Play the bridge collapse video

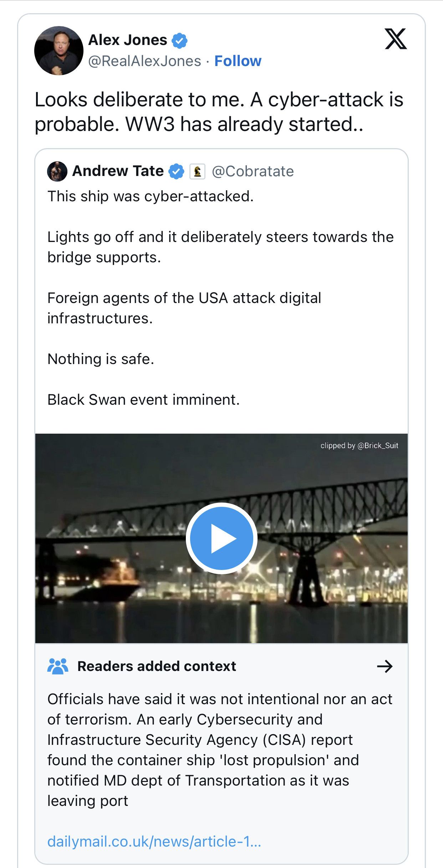221,538
